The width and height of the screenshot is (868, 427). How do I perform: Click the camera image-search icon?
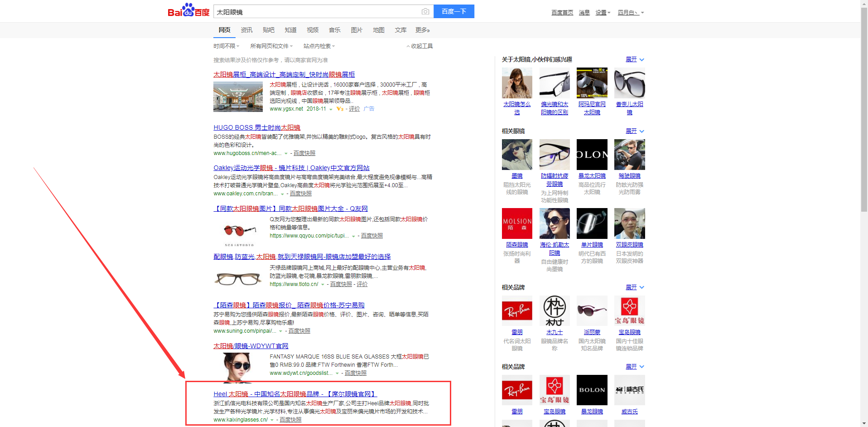pos(425,11)
